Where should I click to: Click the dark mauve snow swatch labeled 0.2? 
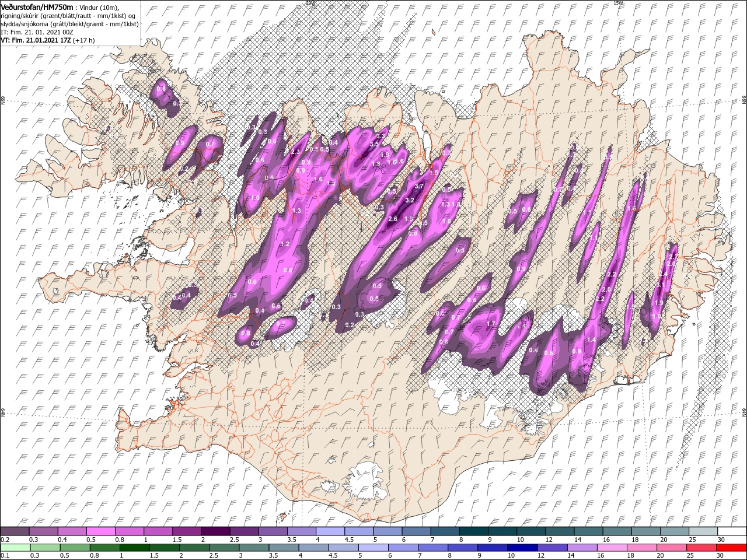click(x=15, y=531)
